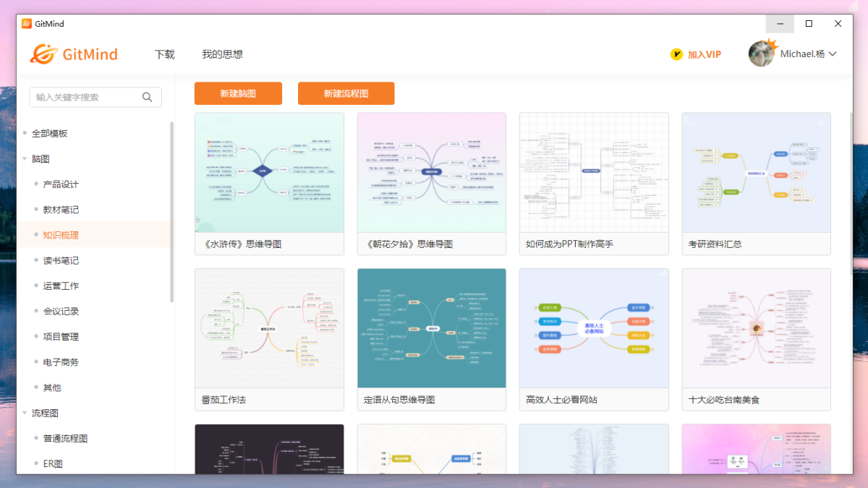Collapse the 脑图 category arrow

click(x=24, y=159)
